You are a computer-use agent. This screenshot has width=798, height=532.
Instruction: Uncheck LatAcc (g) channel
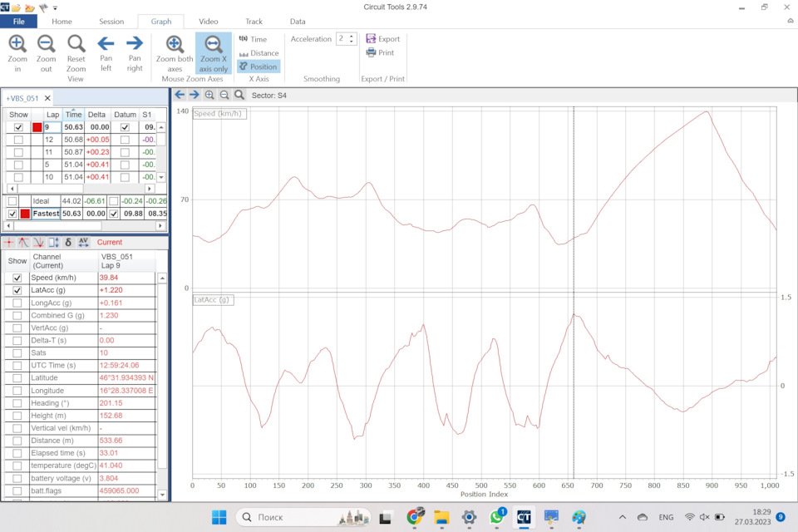(17, 290)
